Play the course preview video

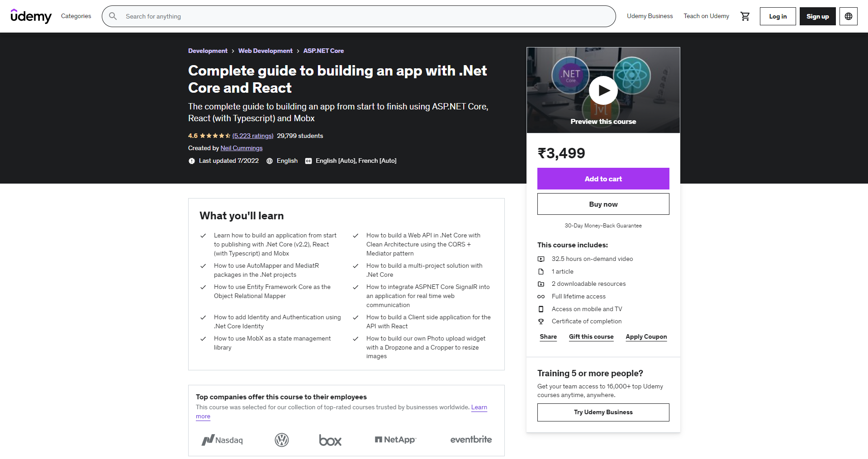pos(603,90)
